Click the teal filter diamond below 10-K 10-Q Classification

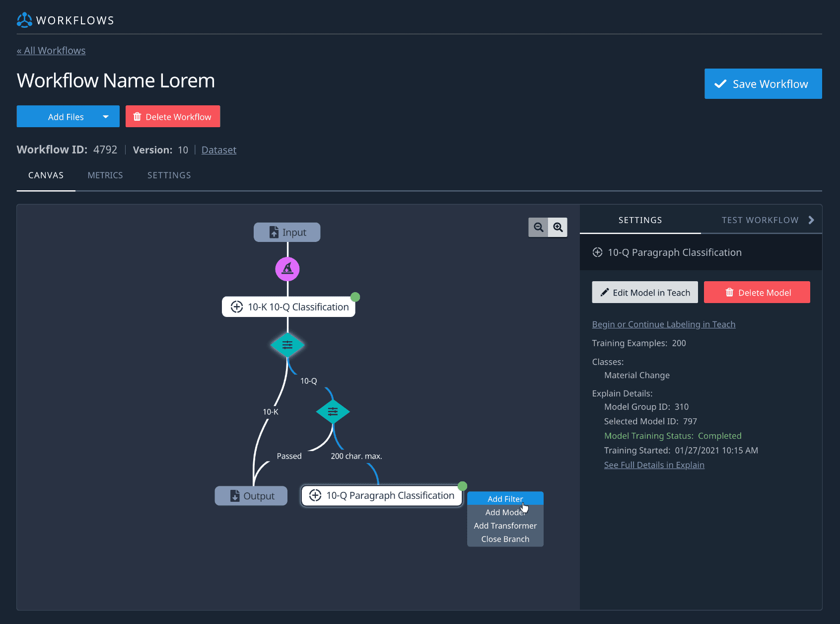pyautogui.click(x=287, y=345)
